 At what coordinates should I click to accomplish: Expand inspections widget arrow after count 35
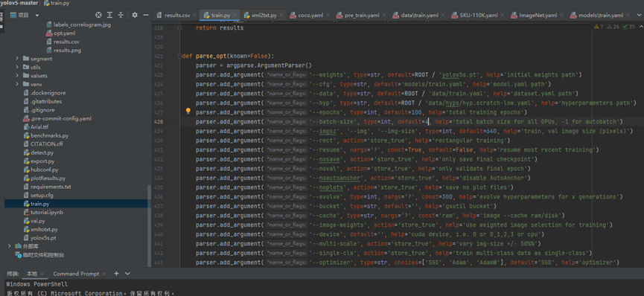click(x=642, y=27)
